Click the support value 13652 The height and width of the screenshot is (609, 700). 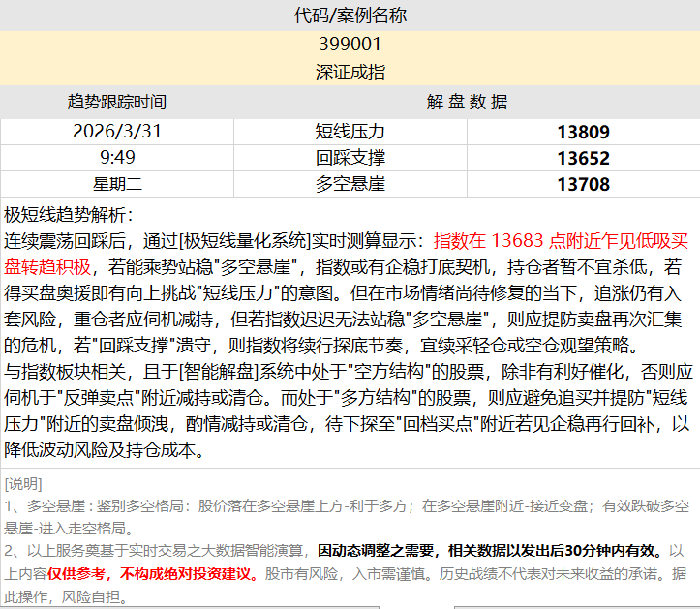coord(583,158)
